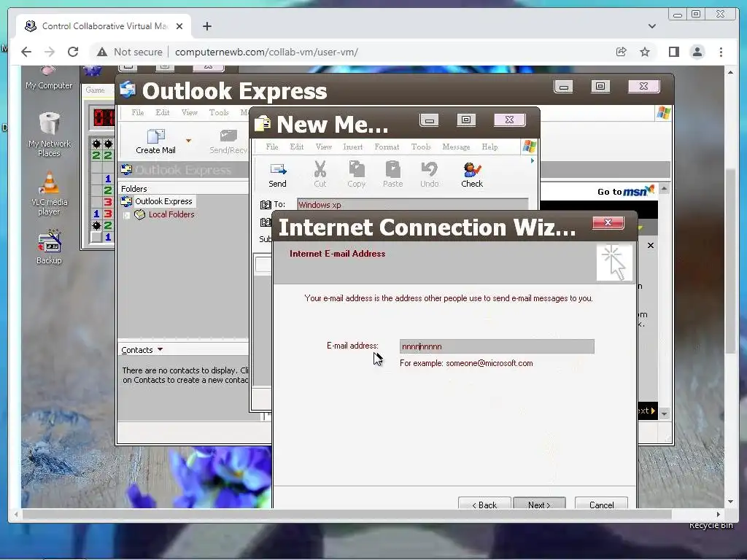Open the address book icon beside To:

pos(266,205)
